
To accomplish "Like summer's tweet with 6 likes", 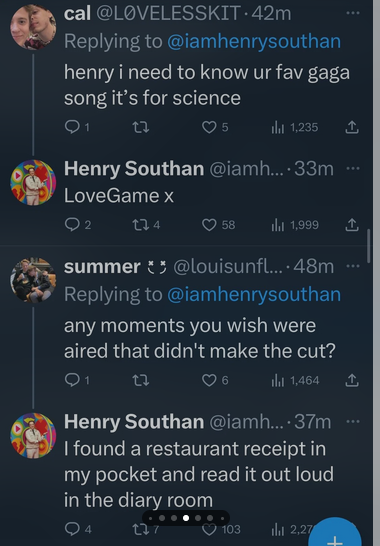I will tap(209, 380).
